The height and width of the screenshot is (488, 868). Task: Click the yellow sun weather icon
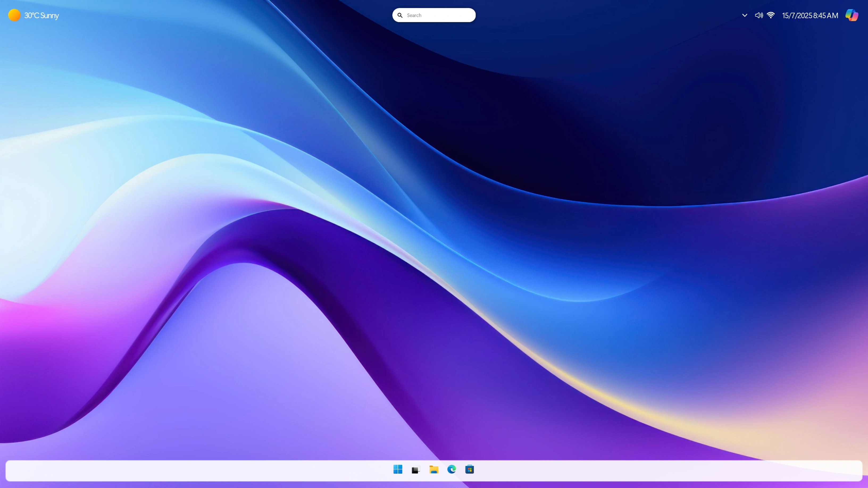point(14,15)
